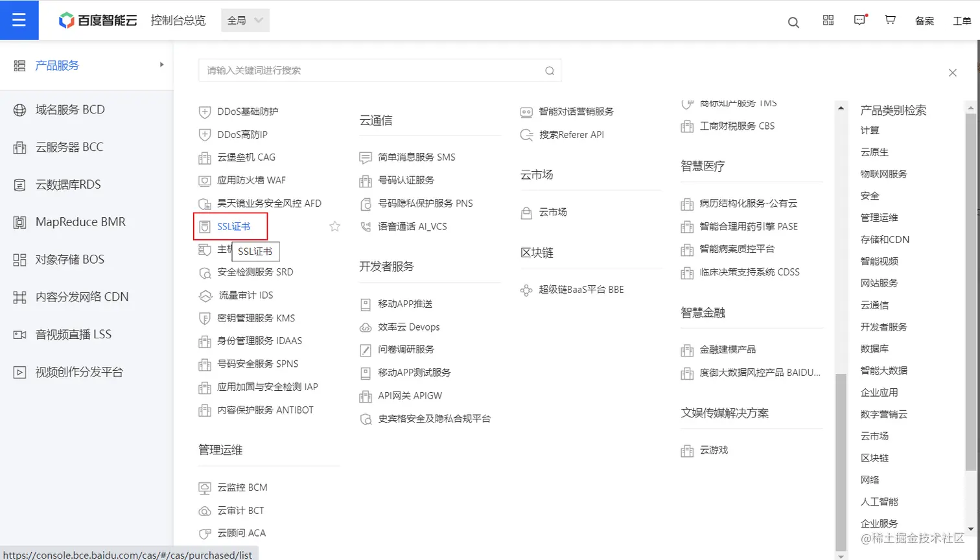
Task: Click the icon beside 密钥管理服务 KMS
Action: tap(205, 318)
